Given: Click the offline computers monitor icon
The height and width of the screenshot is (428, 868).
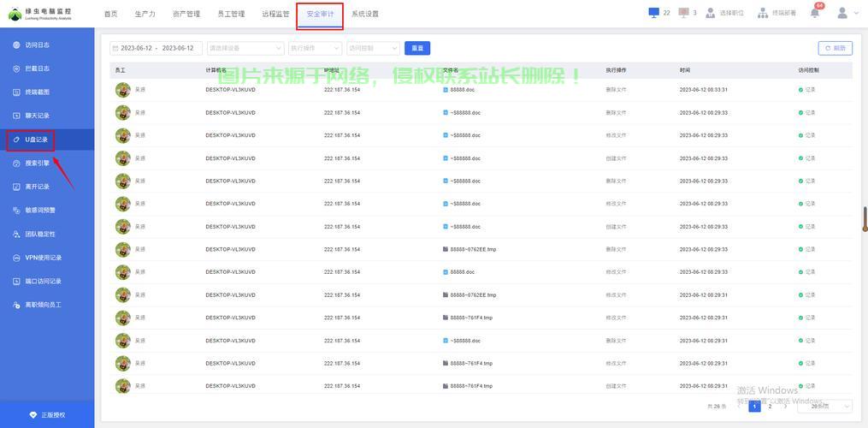Looking at the screenshot, I should pos(684,13).
